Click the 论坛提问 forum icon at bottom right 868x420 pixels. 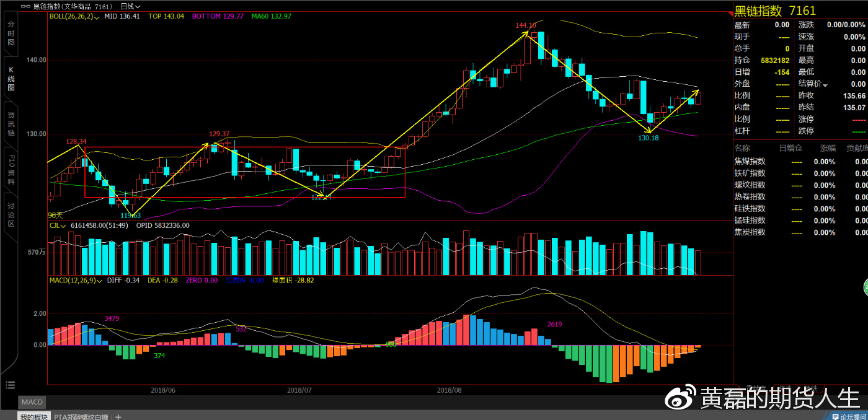848,417
